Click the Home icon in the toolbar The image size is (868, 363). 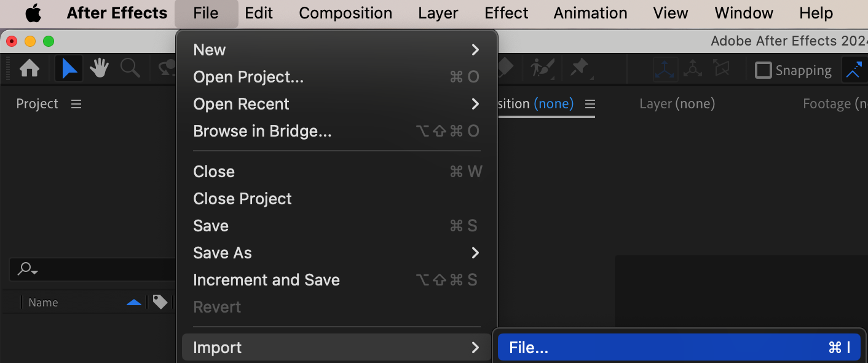(30, 68)
